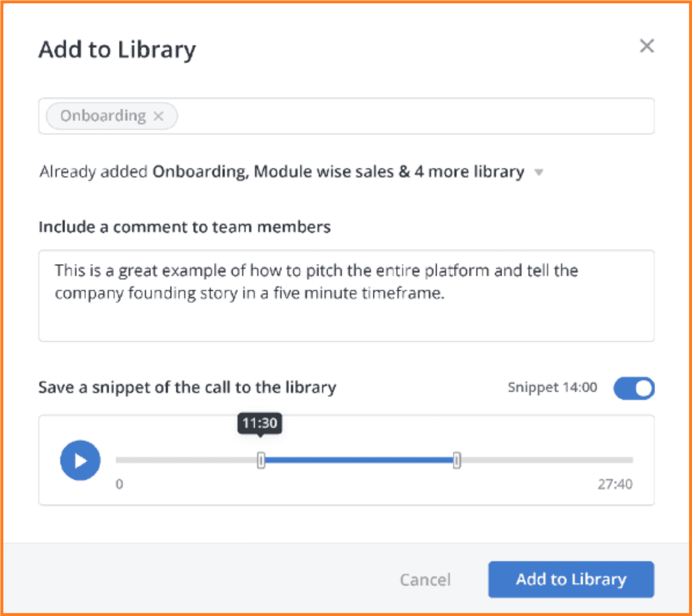Click the 27:40 end time label

coord(615,484)
